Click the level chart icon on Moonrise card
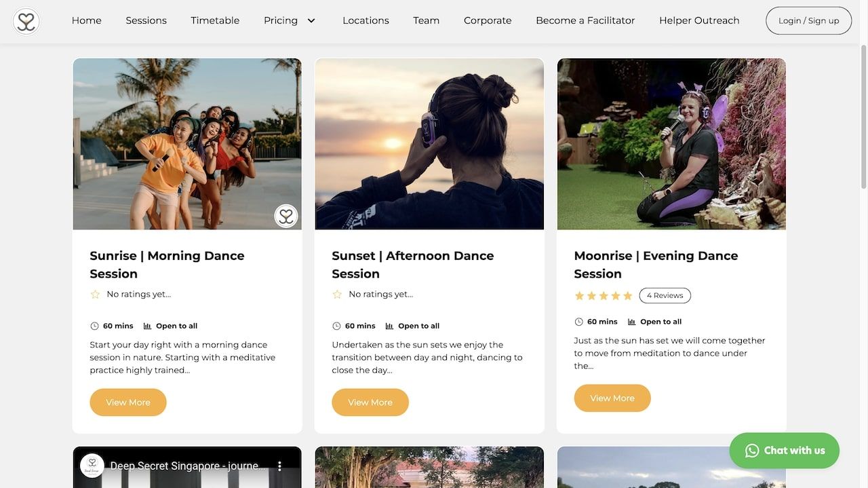This screenshot has width=868, height=488. point(632,322)
